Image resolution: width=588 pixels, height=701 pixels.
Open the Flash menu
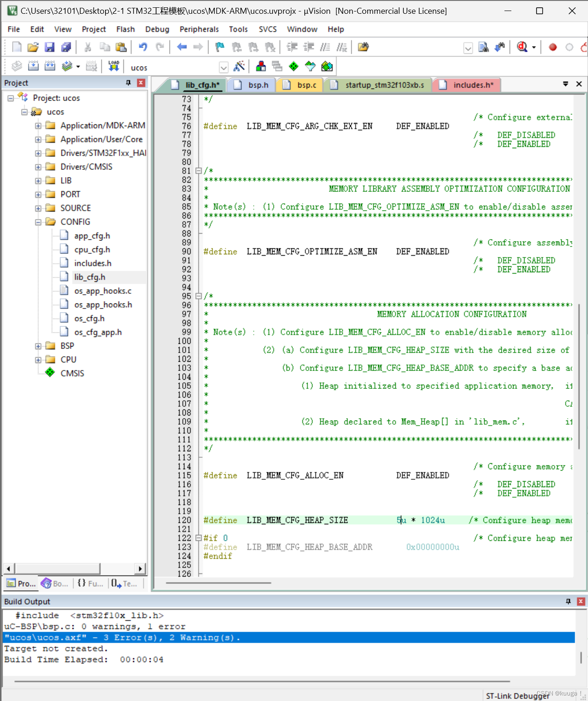point(125,29)
